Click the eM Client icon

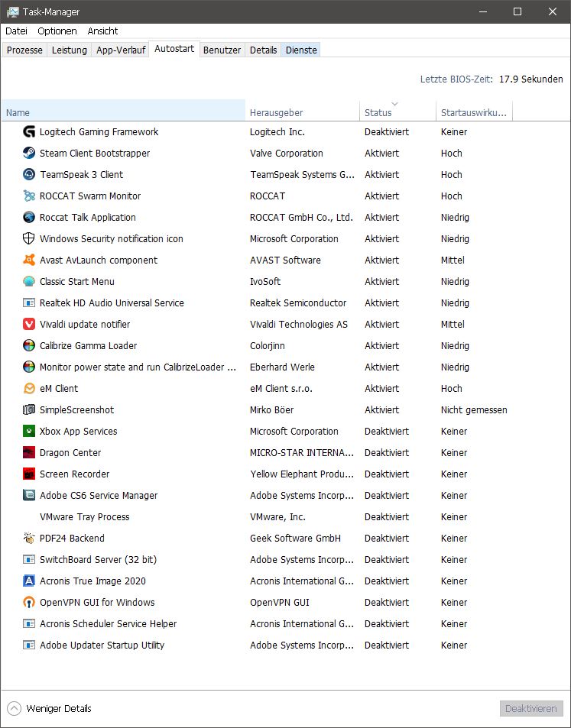[x=29, y=388]
